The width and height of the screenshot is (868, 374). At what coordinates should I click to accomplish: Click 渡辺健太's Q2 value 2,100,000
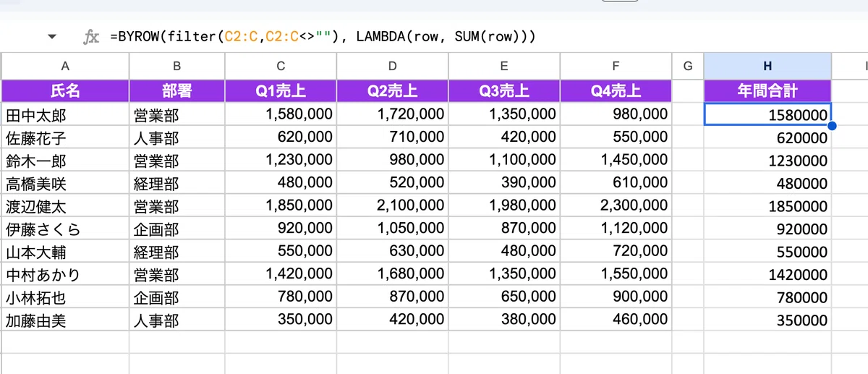392,206
